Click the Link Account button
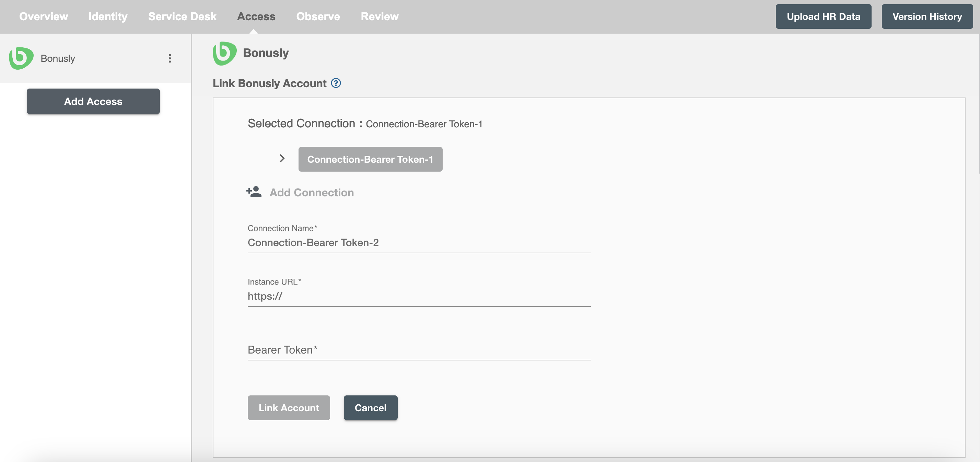 (x=289, y=408)
